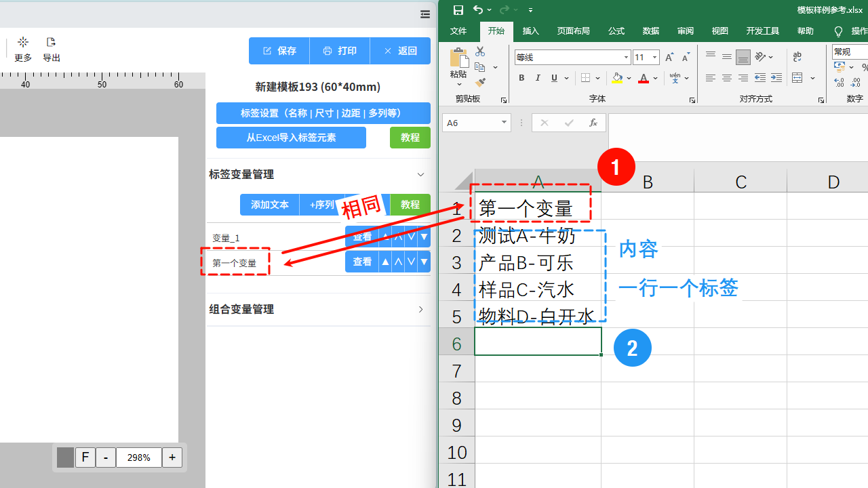The width and height of the screenshot is (868, 488).
Task: Click the cell borders icon
Action: click(x=586, y=78)
